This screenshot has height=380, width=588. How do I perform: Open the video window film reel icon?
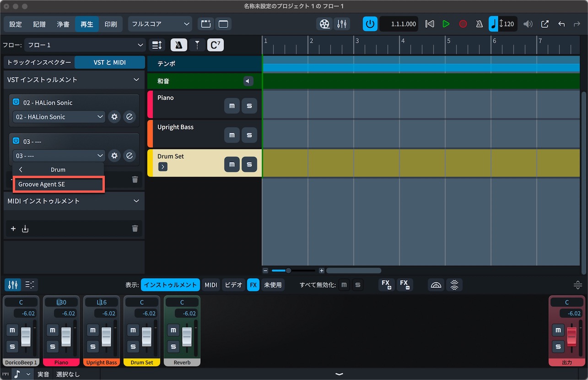pyautogui.click(x=324, y=24)
